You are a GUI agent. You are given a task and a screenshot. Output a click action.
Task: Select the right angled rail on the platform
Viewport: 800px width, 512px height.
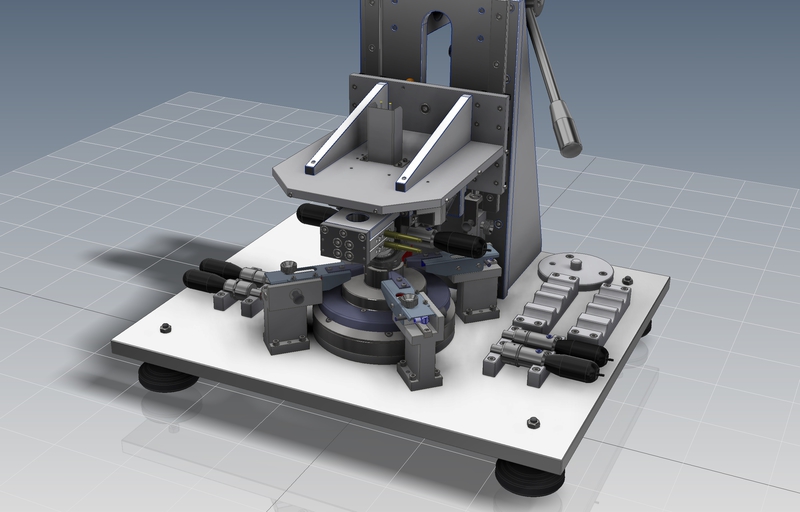pos(433,141)
